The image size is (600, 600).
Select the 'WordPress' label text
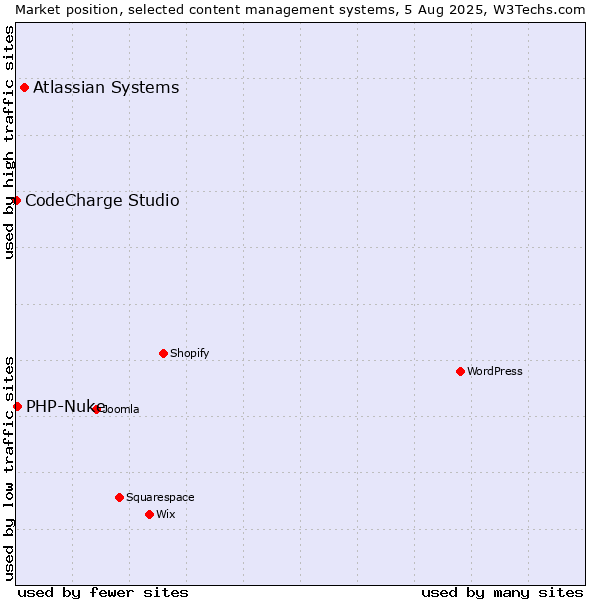coord(494,372)
